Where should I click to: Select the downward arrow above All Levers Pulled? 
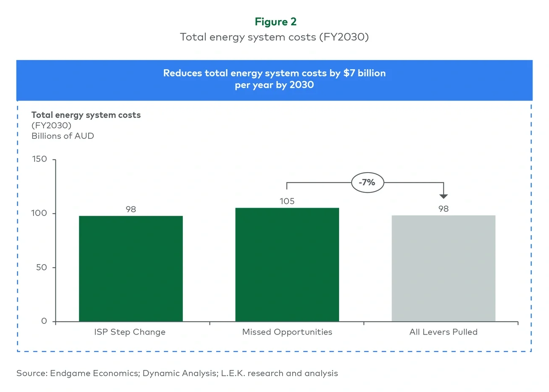click(443, 196)
